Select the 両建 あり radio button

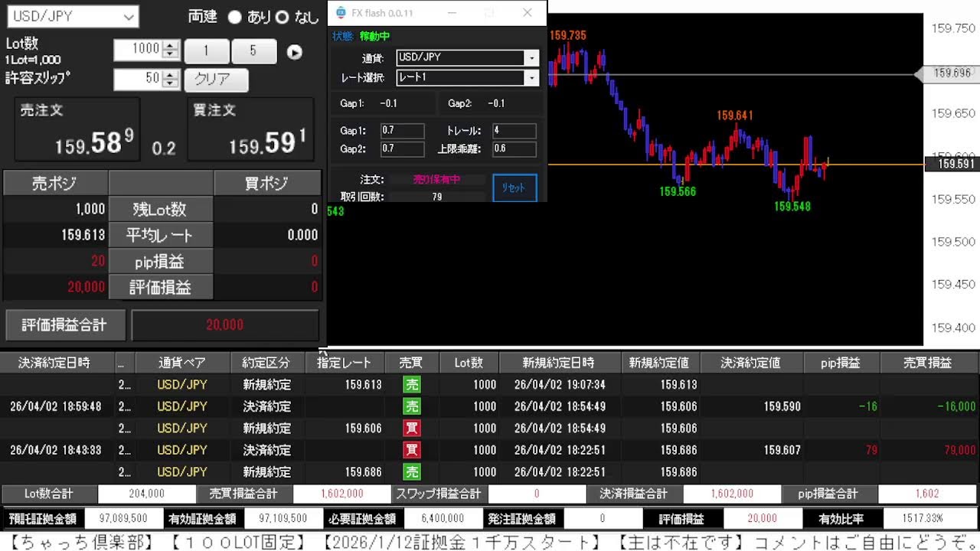(x=234, y=17)
